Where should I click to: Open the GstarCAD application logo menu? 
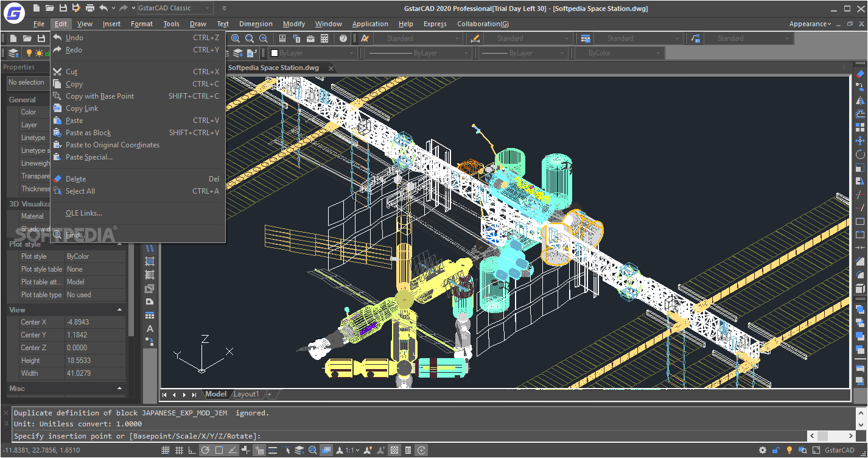click(x=13, y=13)
